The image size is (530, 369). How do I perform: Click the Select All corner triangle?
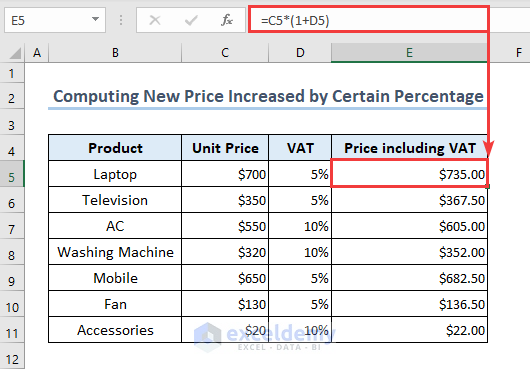point(15,53)
